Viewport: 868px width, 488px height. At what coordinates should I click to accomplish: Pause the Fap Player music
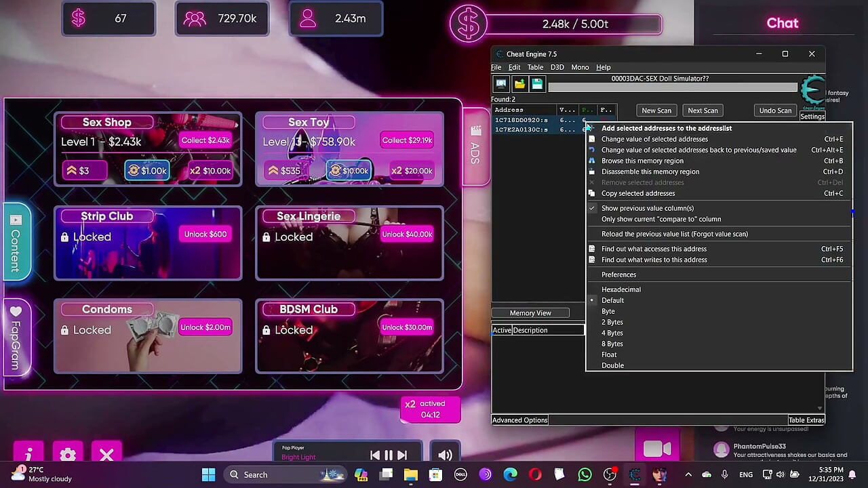pos(389,455)
